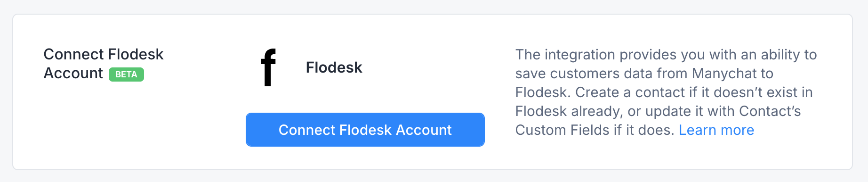This screenshot has width=868, height=182.
Task: Click the "The integration provides you" text line
Action: point(666,55)
